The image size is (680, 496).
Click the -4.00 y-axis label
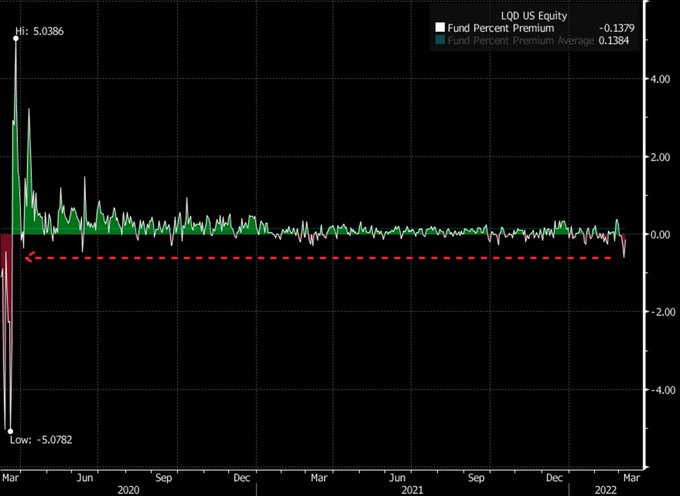click(x=658, y=390)
